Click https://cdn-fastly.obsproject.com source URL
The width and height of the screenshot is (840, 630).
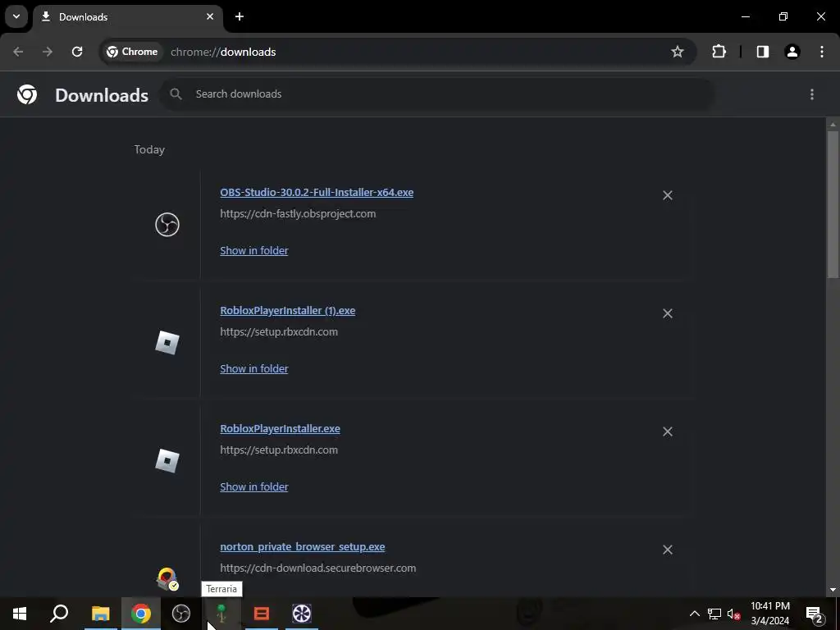coord(298,214)
